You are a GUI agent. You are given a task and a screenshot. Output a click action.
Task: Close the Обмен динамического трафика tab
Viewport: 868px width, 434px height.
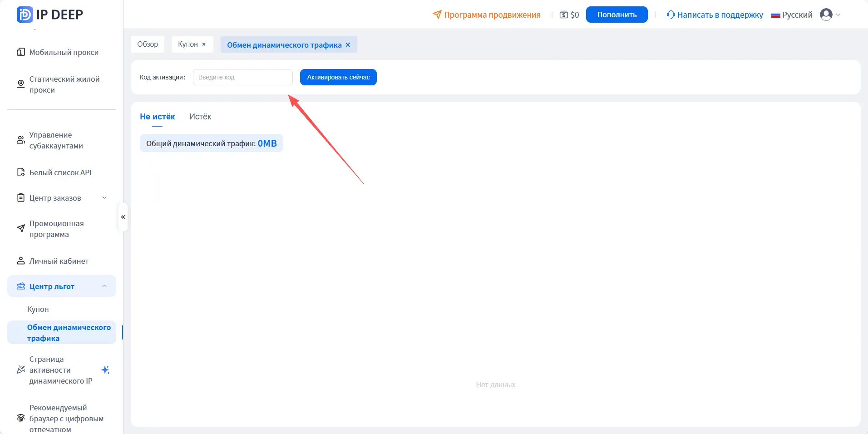[348, 45]
